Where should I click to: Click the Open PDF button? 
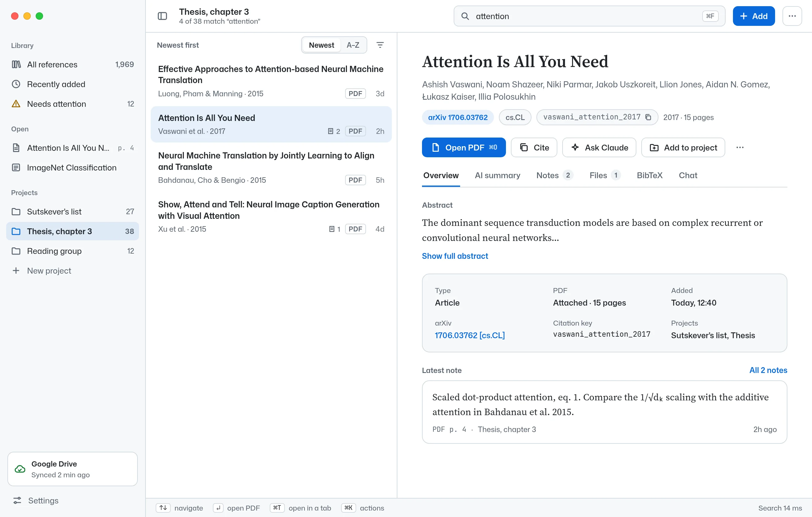[464, 147]
